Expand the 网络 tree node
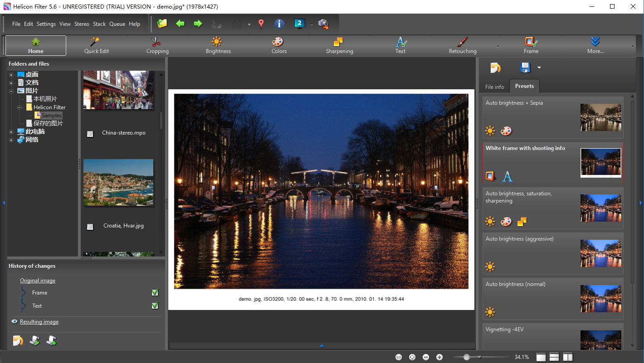This screenshot has height=363, width=644. pyautogui.click(x=11, y=140)
